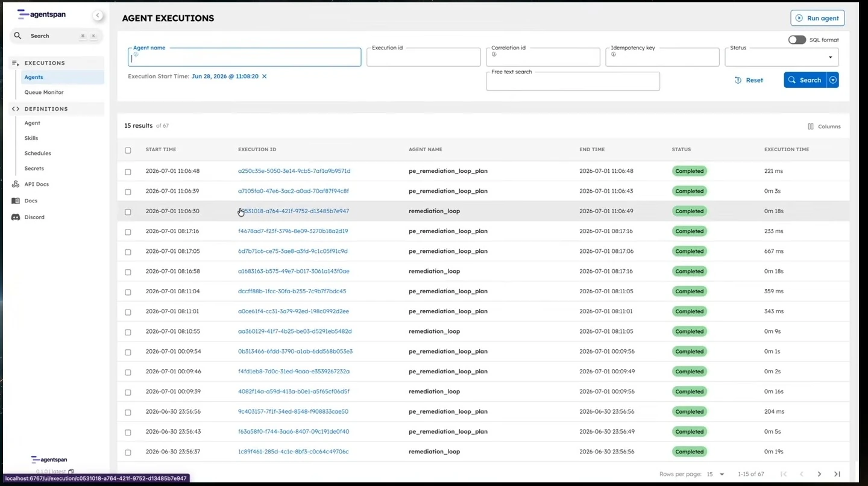This screenshot has width=868, height=486.
Task: Select the row starting 2026-07-01 11:06:48
Action: click(128, 172)
